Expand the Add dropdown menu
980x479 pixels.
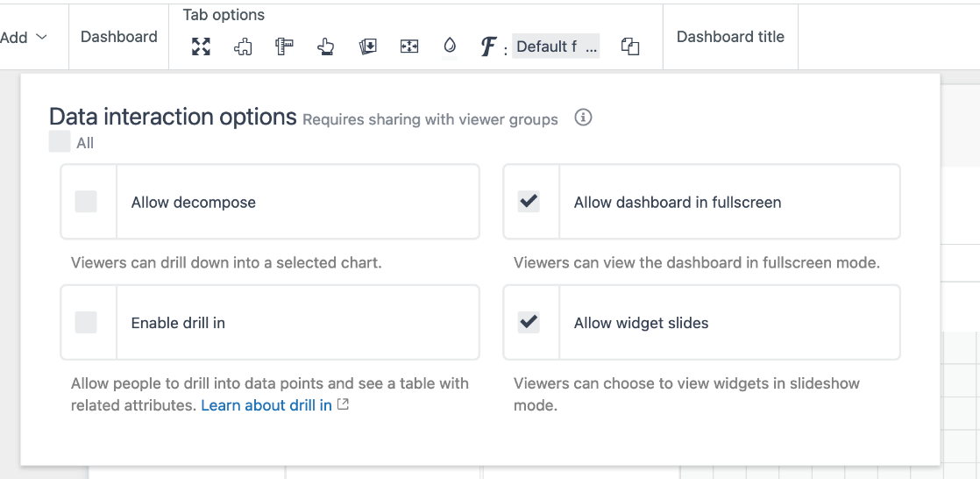click(24, 38)
